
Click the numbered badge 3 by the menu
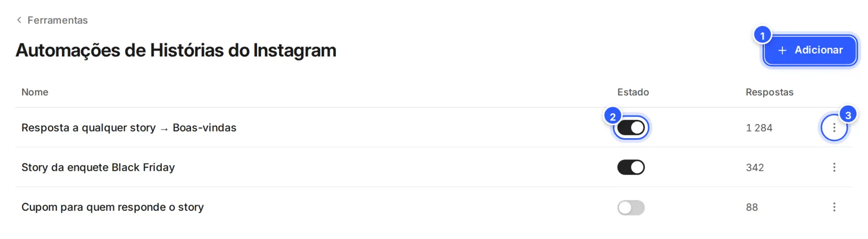(848, 115)
